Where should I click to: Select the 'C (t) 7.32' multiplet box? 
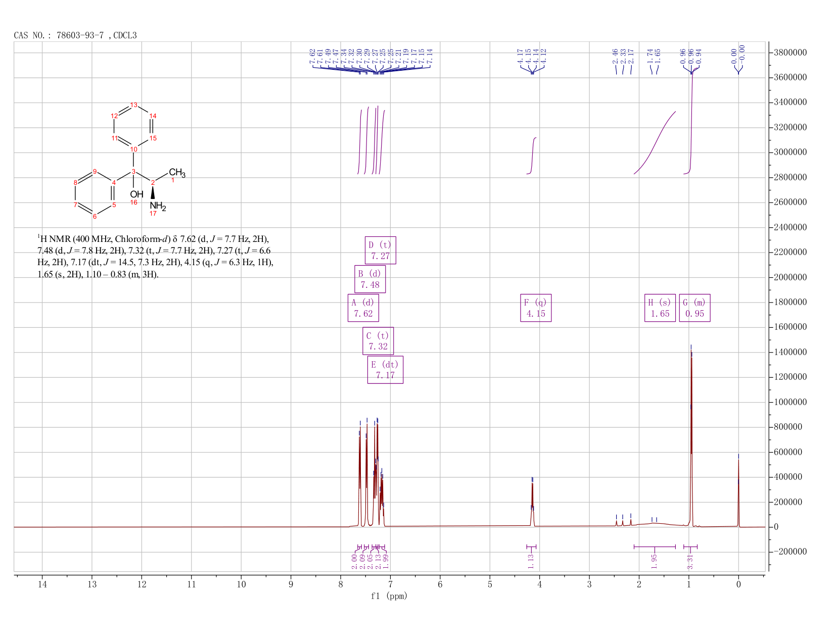click(378, 341)
